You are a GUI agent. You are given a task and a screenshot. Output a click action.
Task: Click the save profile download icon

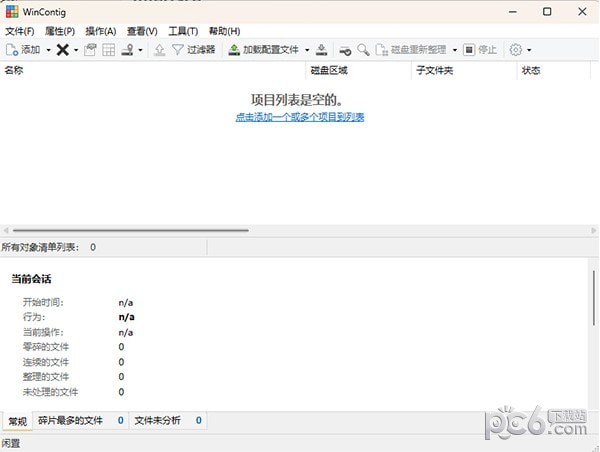pos(322,50)
